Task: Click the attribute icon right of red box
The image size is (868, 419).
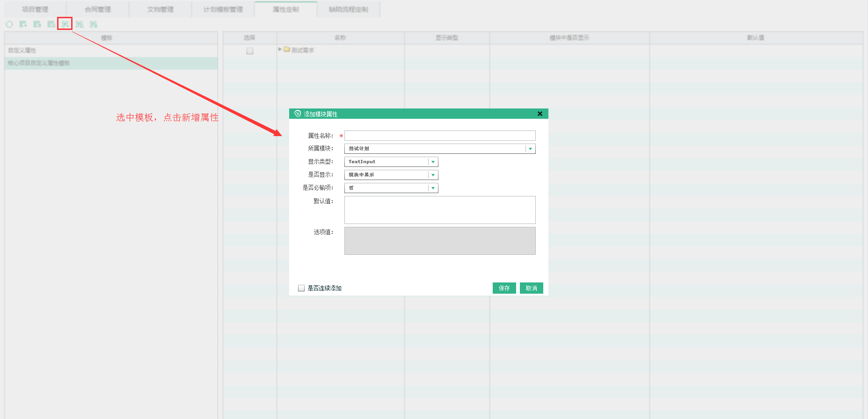Action: click(x=80, y=24)
